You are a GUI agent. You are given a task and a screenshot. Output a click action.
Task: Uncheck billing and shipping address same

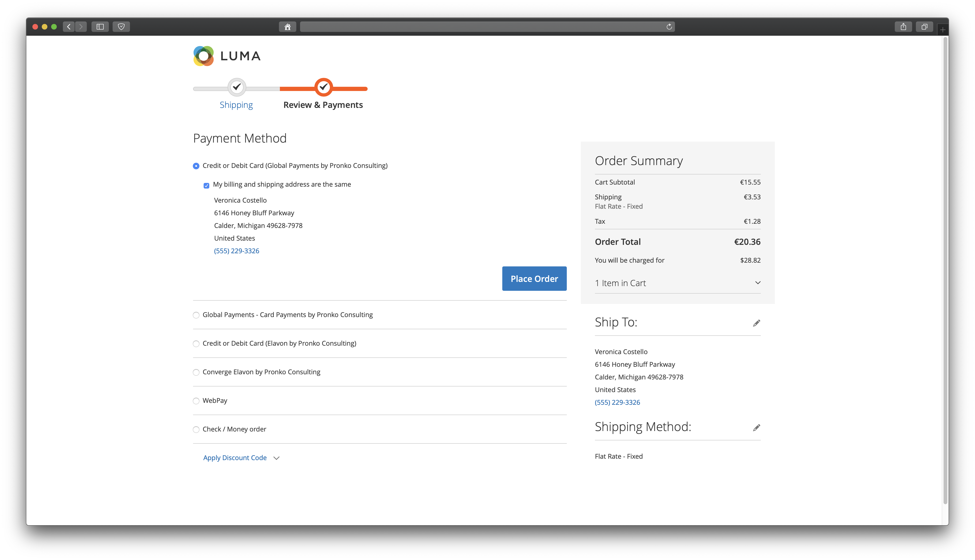click(x=206, y=185)
